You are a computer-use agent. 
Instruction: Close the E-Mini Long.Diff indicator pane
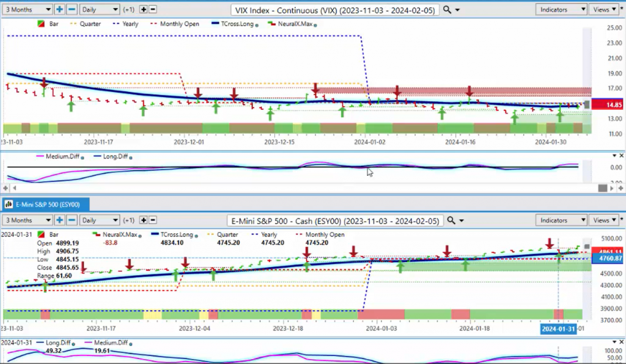[x=621, y=342]
